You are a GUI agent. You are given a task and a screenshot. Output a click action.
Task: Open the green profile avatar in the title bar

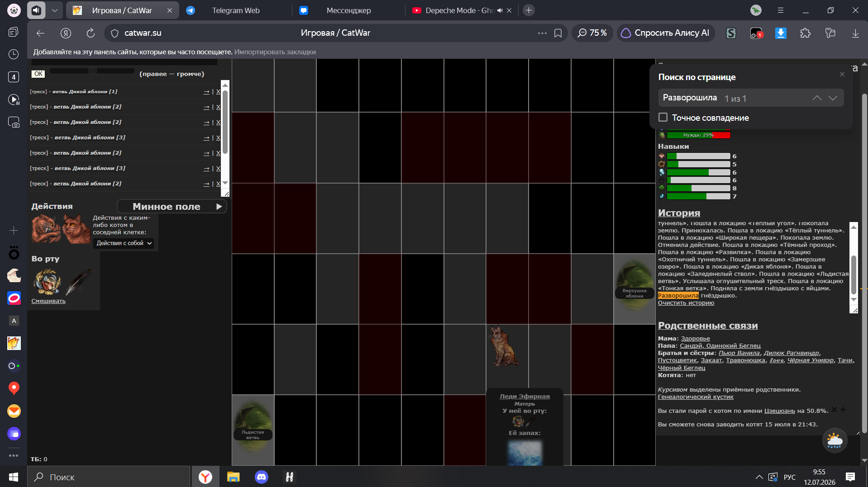[x=756, y=10]
